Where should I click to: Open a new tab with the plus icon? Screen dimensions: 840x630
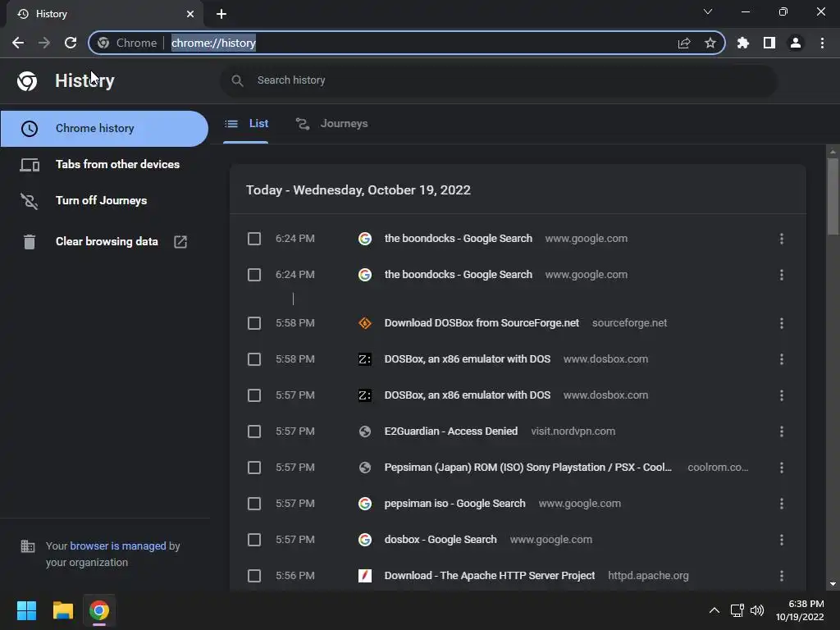[x=221, y=14]
